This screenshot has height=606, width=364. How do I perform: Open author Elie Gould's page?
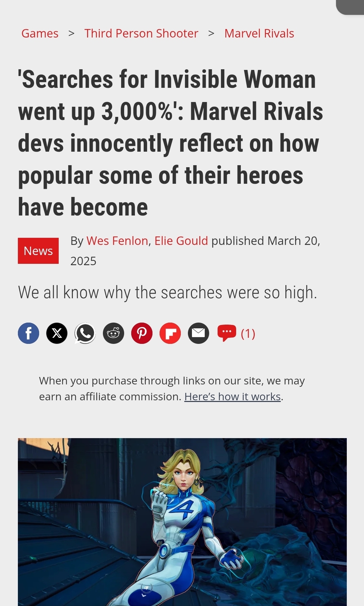pos(181,241)
